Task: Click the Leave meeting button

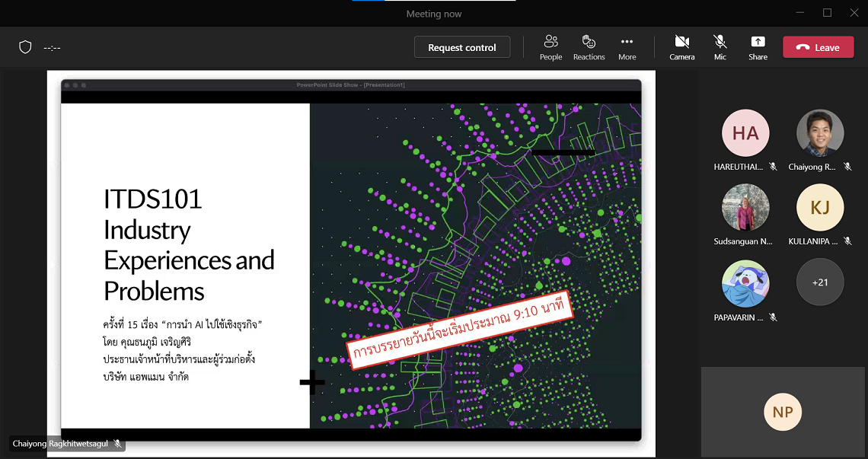Action: pyautogui.click(x=818, y=47)
